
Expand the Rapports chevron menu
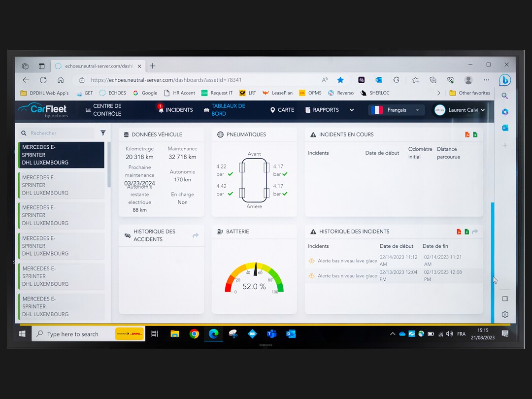[352, 110]
